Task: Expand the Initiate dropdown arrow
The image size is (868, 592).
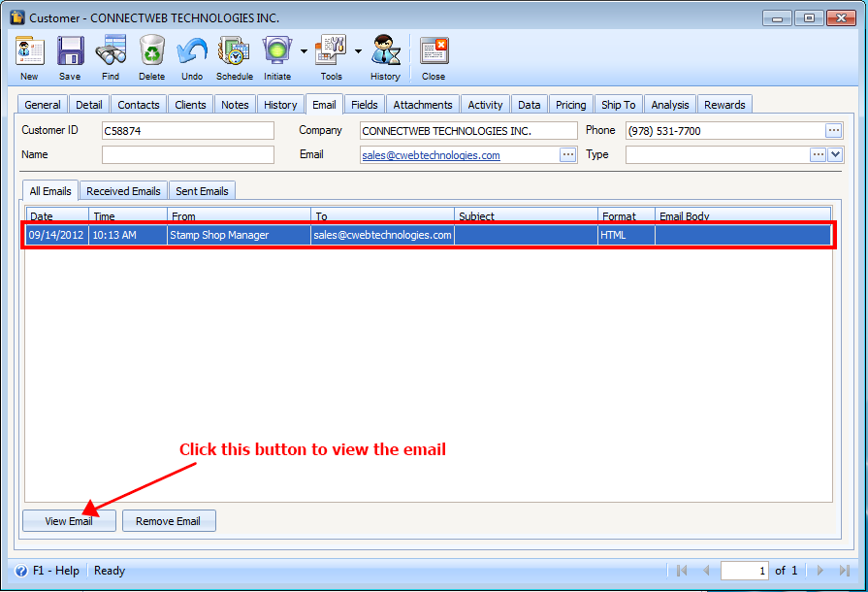Action: pyautogui.click(x=304, y=50)
